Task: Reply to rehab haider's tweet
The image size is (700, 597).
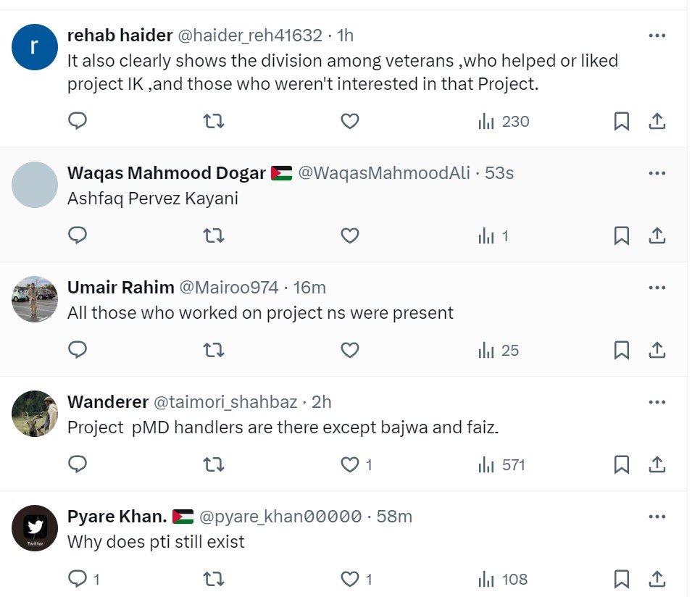Action: pyautogui.click(x=78, y=121)
